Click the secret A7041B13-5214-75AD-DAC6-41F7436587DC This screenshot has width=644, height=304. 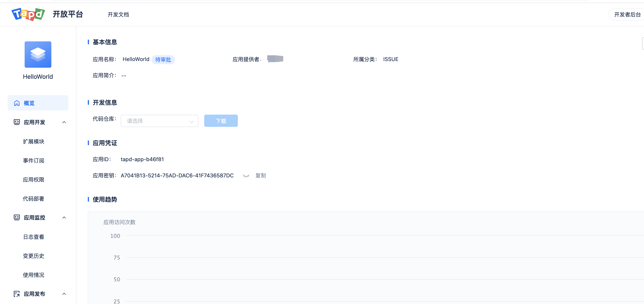177,176
